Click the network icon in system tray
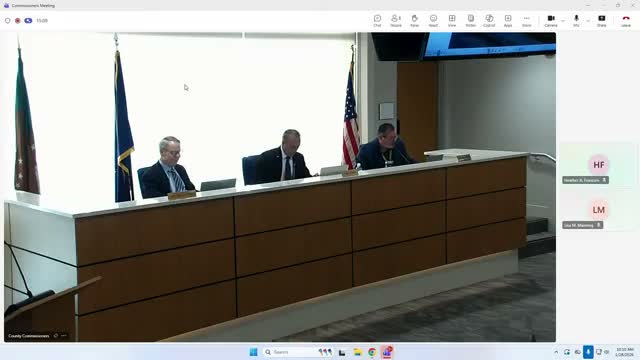This screenshot has height=360, width=640. point(598,352)
